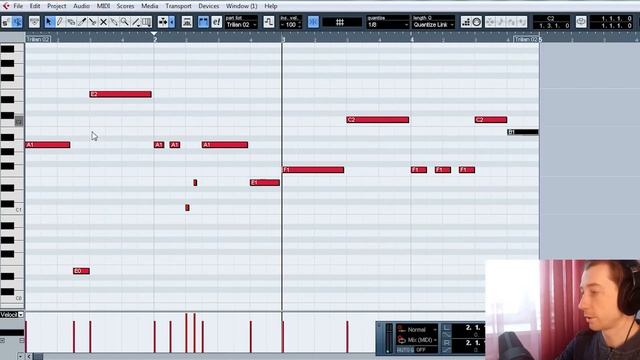Click the circle icon beside the bar-graph icon
640x360 pixels.
tap(477, 22)
